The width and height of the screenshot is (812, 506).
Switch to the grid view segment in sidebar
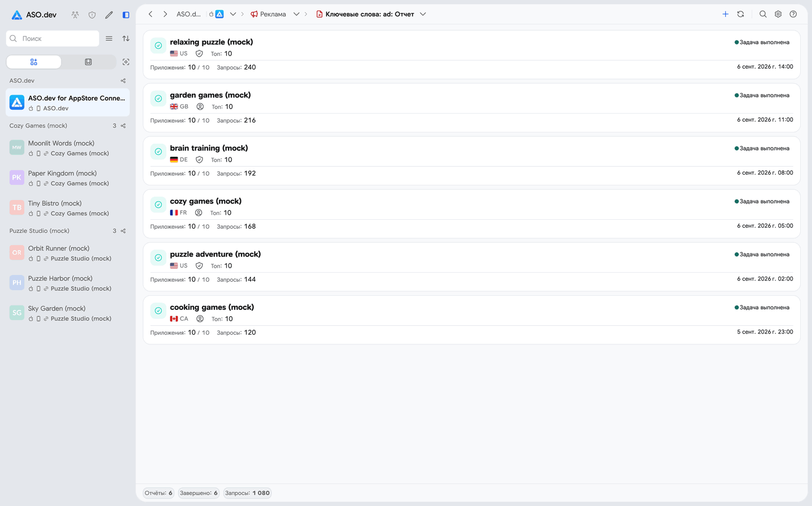[x=34, y=62]
